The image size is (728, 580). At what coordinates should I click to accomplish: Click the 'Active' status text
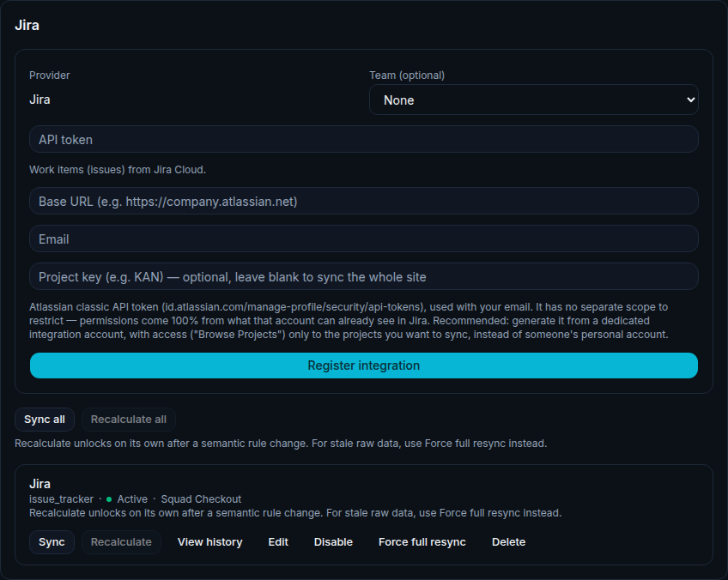coord(132,499)
